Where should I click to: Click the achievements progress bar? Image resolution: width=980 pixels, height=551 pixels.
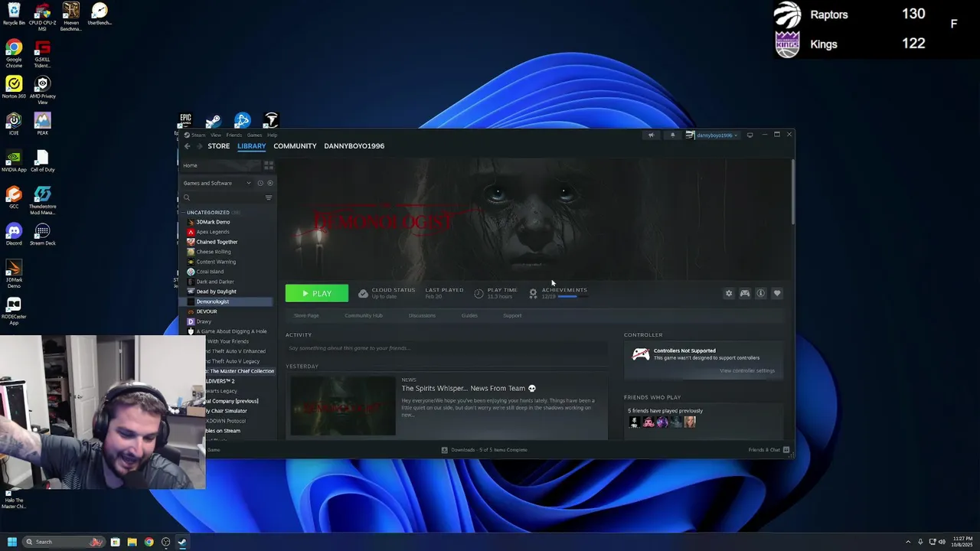[x=571, y=296]
